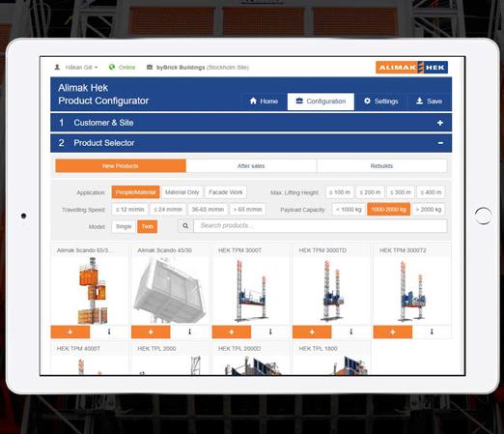This screenshot has width=504, height=434.
Task: Click the HEK TPL 2000 product title
Action: click(156, 349)
